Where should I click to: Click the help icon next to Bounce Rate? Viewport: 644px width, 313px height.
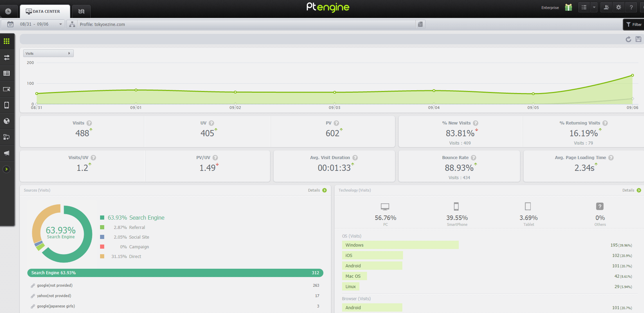(473, 158)
